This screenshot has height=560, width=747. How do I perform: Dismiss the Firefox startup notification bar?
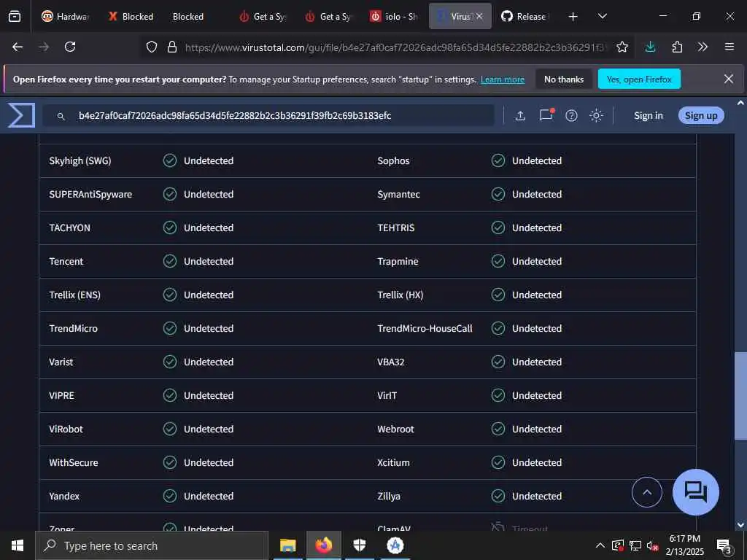pos(729,79)
